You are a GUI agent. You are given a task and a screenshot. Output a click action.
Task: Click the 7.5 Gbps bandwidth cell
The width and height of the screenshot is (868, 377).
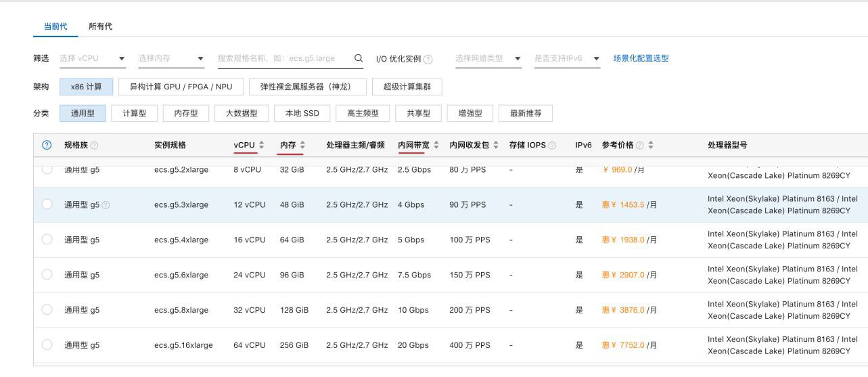click(415, 275)
